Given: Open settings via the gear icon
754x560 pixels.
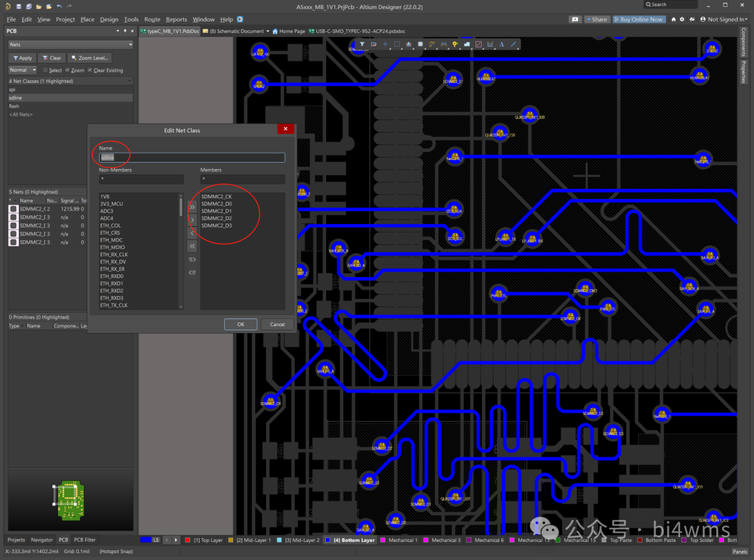Looking at the screenshot, I should 682,20.
